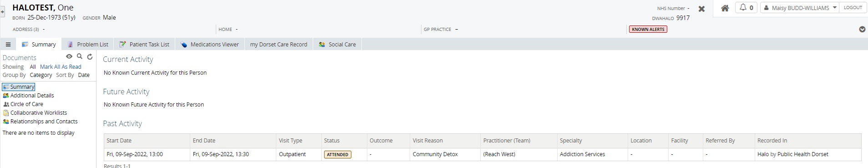868x168 pixels.
Task: Click the LOGOUT button
Action: click(853, 8)
